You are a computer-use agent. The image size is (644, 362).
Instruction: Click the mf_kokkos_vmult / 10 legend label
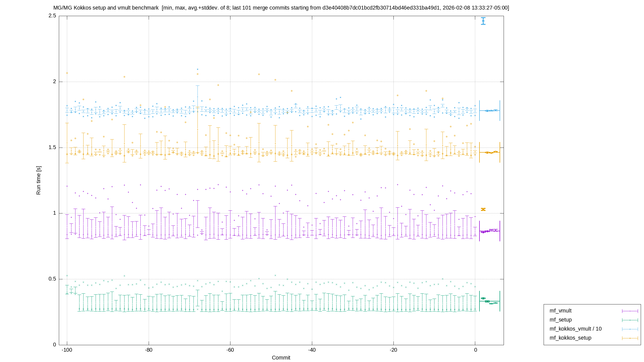(x=575, y=329)
